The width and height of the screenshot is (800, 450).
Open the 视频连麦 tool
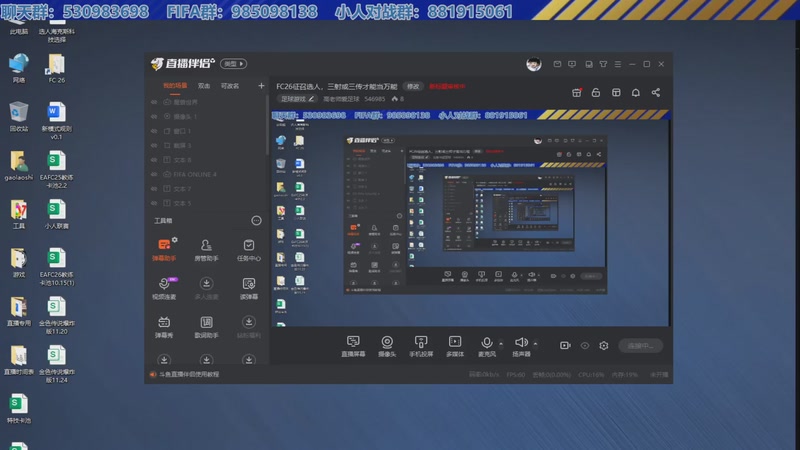(x=164, y=288)
